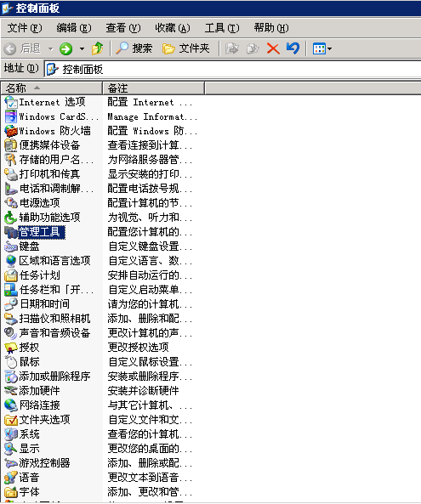Select the 网络连接 icon
This screenshot has height=504, width=421.
pos(10,405)
